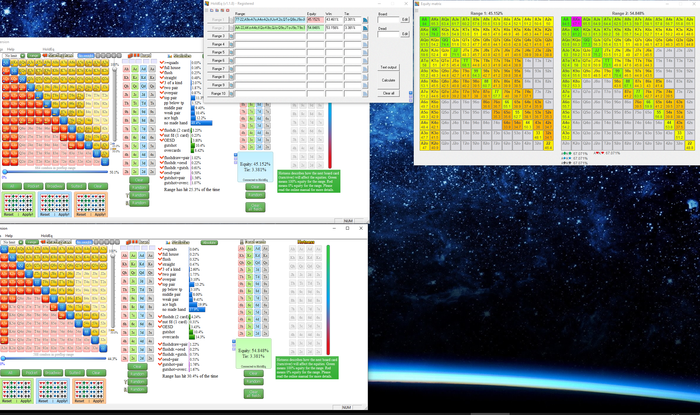Toggle the 'top pair' check in upper window statistics

point(162,98)
